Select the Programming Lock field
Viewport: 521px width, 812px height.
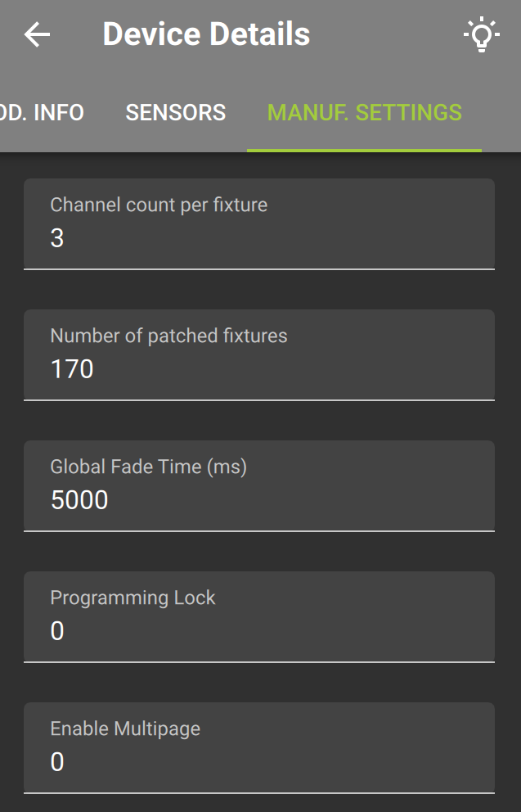(x=259, y=617)
